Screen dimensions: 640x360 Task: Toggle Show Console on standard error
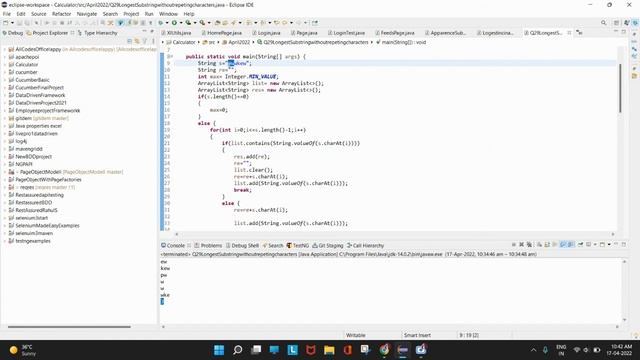coord(570,244)
